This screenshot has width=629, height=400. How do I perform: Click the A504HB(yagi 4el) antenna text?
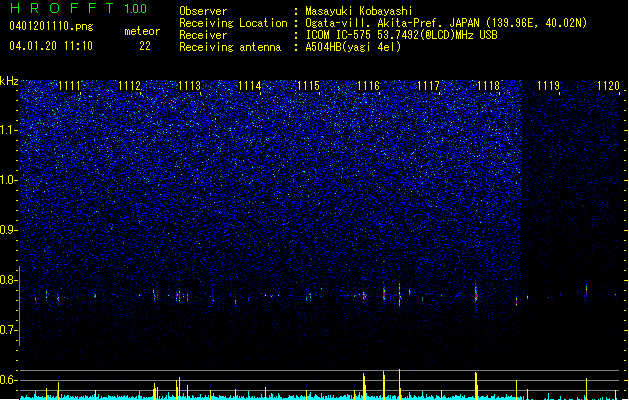coord(353,47)
